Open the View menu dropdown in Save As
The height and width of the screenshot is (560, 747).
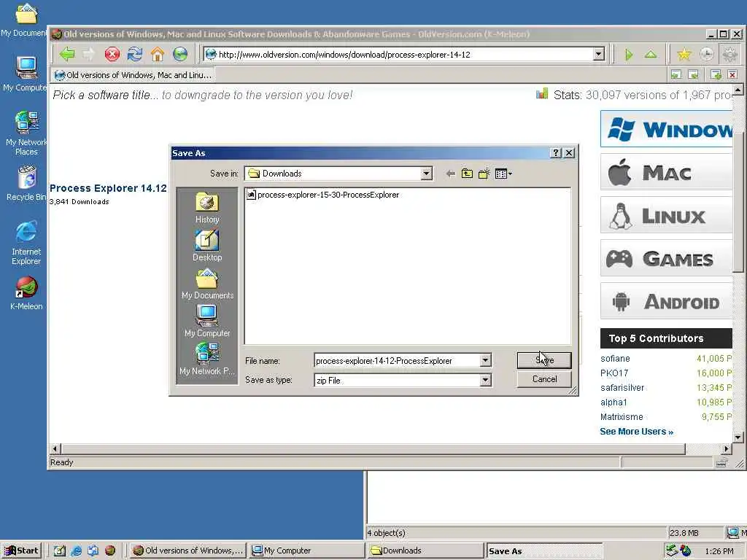tap(503, 174)
